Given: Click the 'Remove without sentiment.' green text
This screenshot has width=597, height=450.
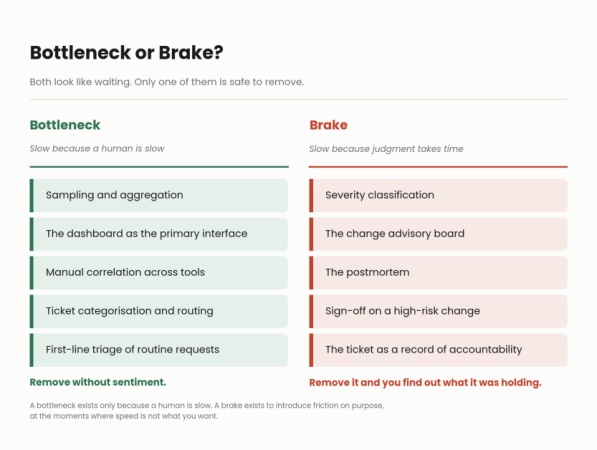Looking at the screenshot, I should pos(98,382).
